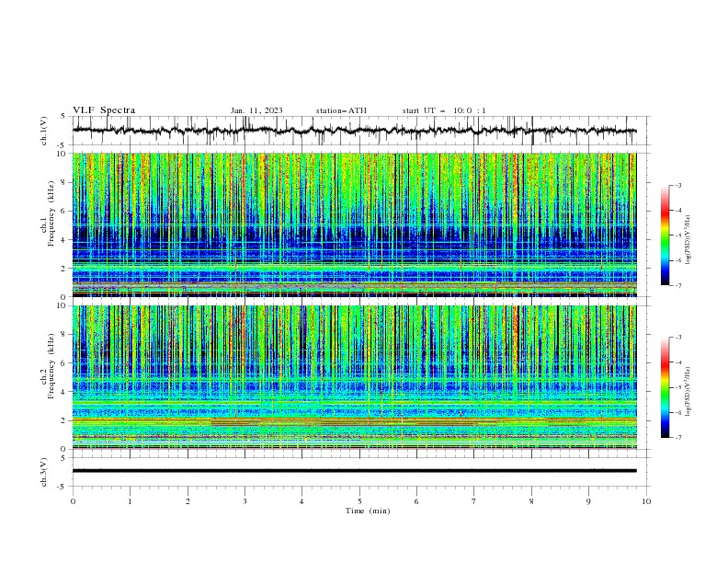Image resolution: width=728 pixels, height=563 pixels.
Task: Click the ch.2 color scale bar
Action: click(665, 387)
